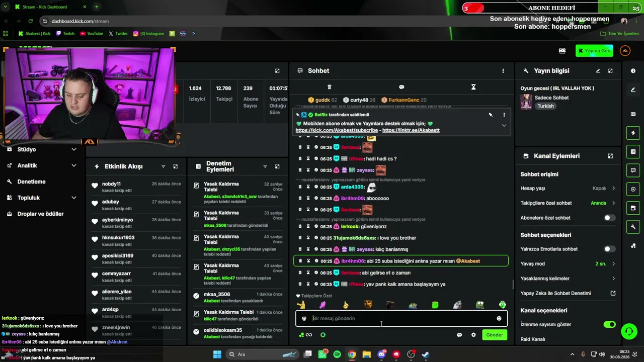Toggle İzlenme sayısını göster switch
This screenshot has width=644, height=362.
tap(609, 324)
